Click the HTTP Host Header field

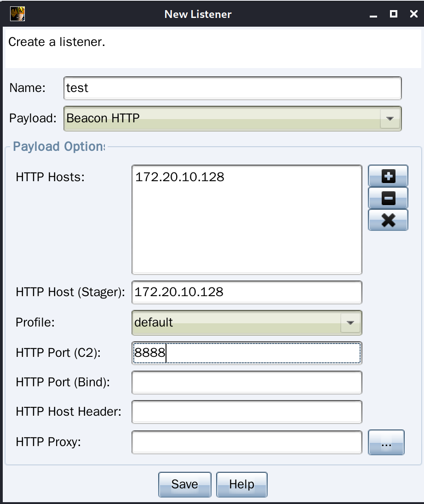pyautogui.click(x=246, y=412)
